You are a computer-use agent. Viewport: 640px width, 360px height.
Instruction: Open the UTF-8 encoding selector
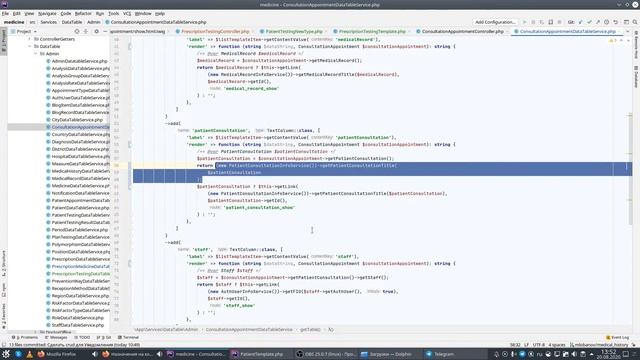pyautogui.click(x=538, y=345)
